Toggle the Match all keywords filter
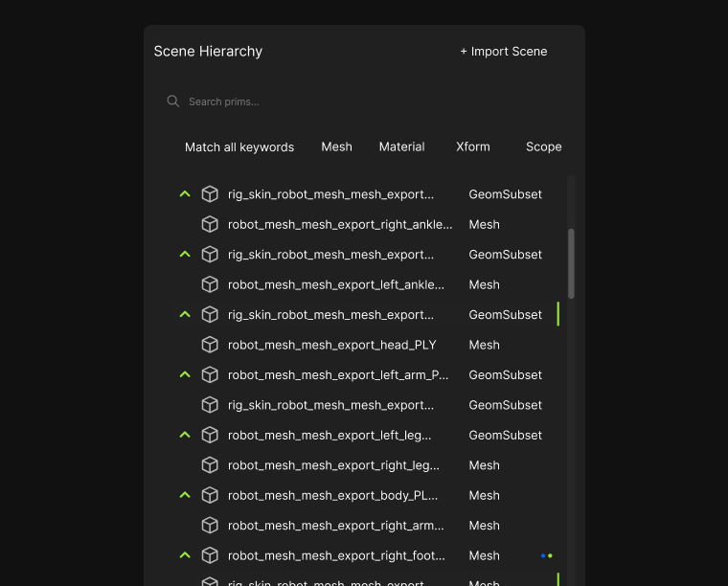728x586 pixels. (x=239, y=147)
